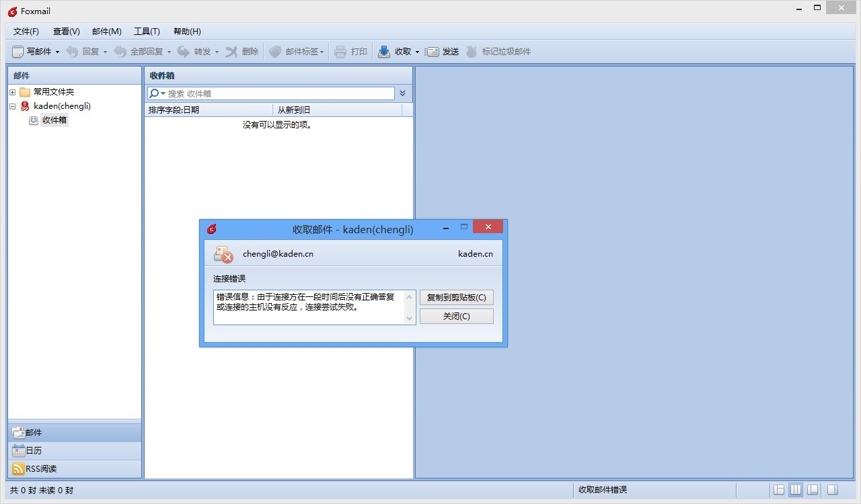Viewport: 861px width, 504px height.
Task: Open the 工具(T) menu
Action: [147, 31]
